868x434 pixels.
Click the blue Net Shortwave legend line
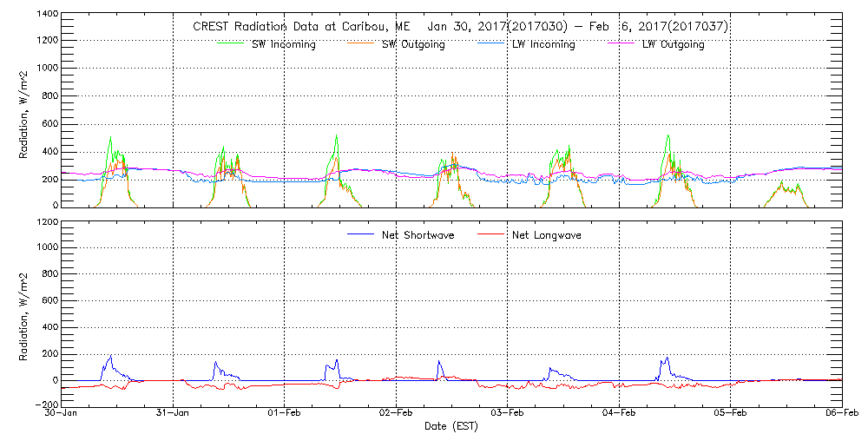361,234
